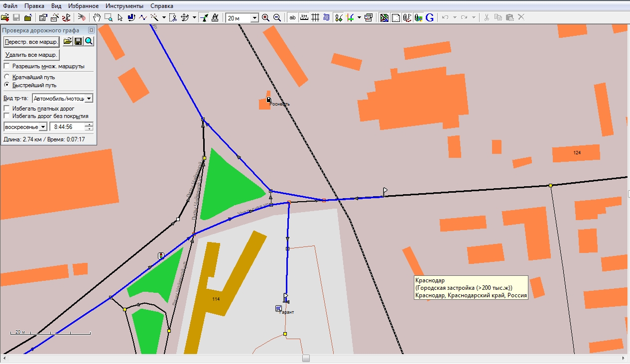Click the blue Google G icon
Viewport: 630px width, 364px height.
[430, 17]
